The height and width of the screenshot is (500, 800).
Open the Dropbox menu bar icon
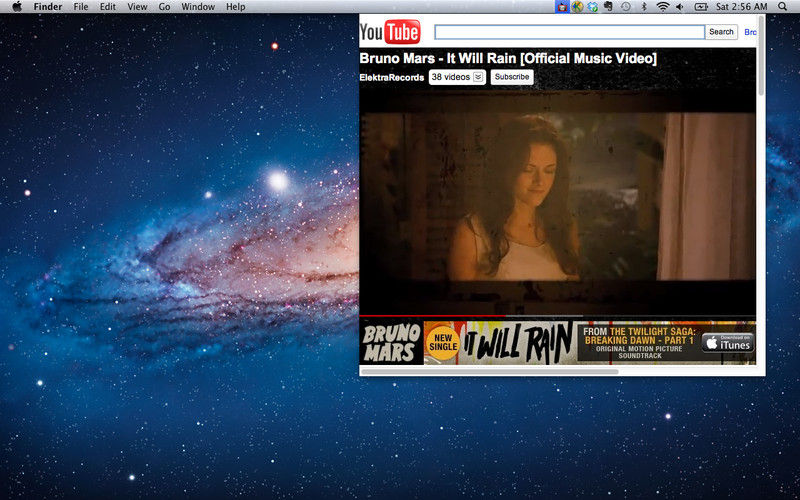(x=592, y=7)
